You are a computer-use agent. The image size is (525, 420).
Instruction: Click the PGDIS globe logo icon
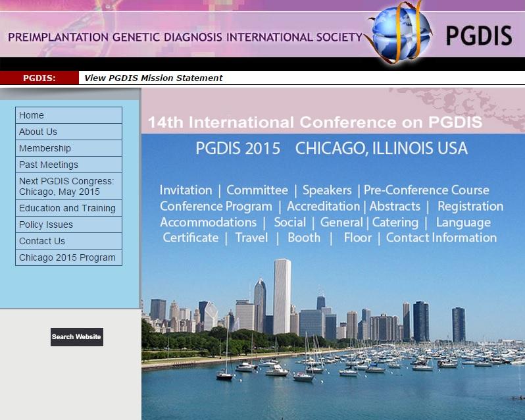399,32
